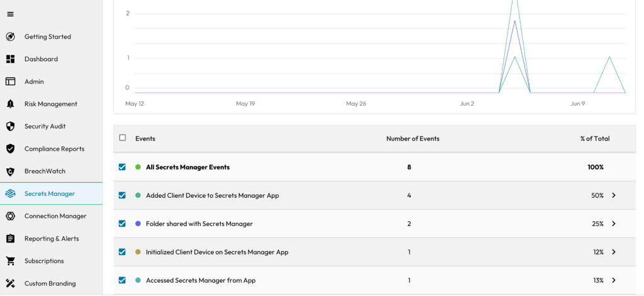The width and height of the screenshot is (644, 296).
Task: Click the Jun 9 date axis label
Action: [577, 103]
